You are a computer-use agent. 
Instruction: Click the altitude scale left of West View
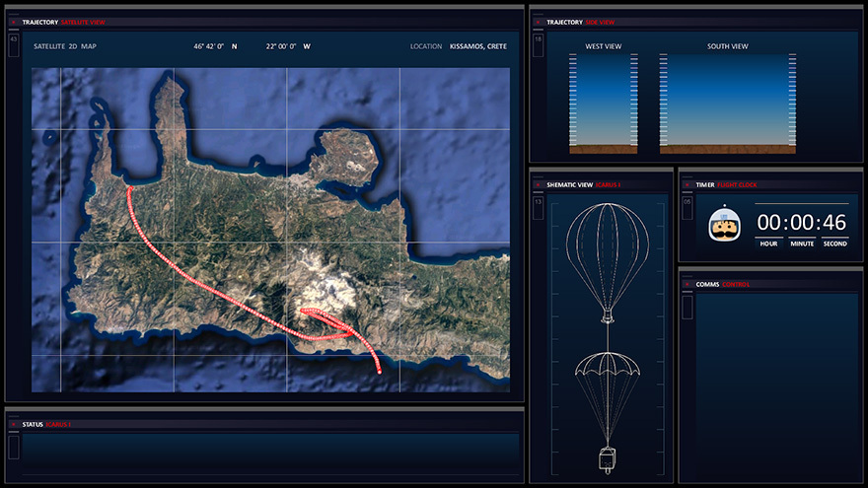pos(572,99)
